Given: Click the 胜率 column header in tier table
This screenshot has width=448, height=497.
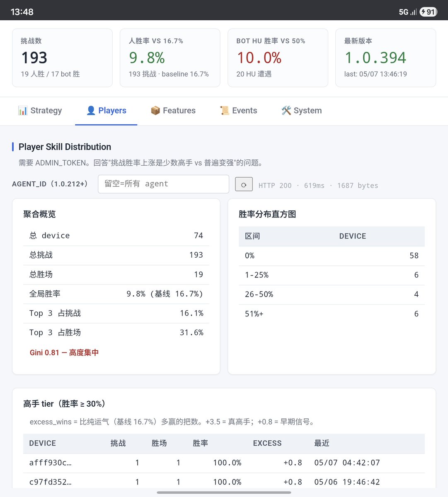Looking at the screenshot, I should tap(200, 443).
